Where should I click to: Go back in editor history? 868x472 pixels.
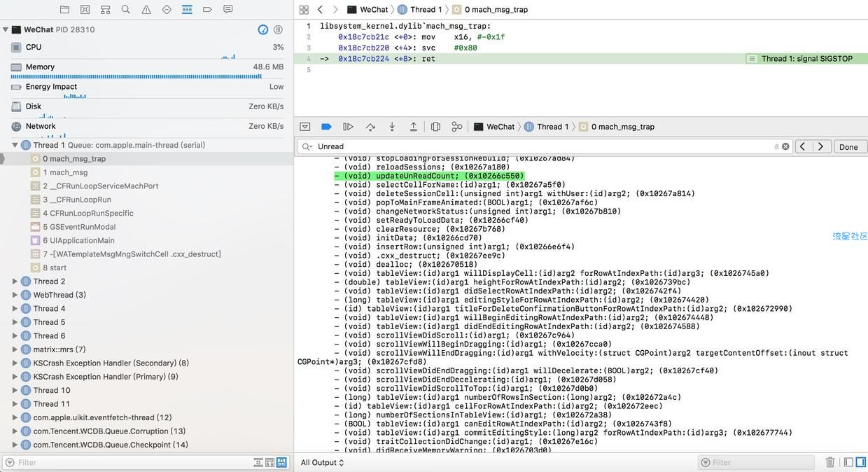click(x=320, y=10)
